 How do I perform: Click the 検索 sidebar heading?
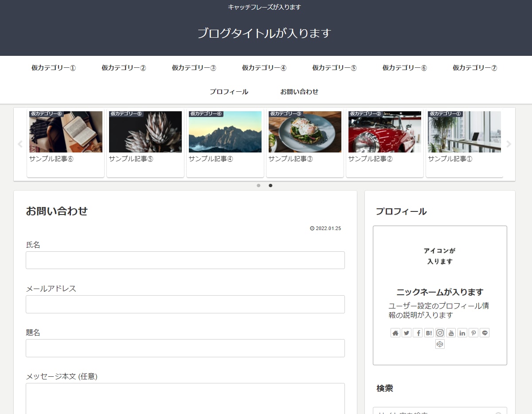pyautogui.click(x=385, y=388)
